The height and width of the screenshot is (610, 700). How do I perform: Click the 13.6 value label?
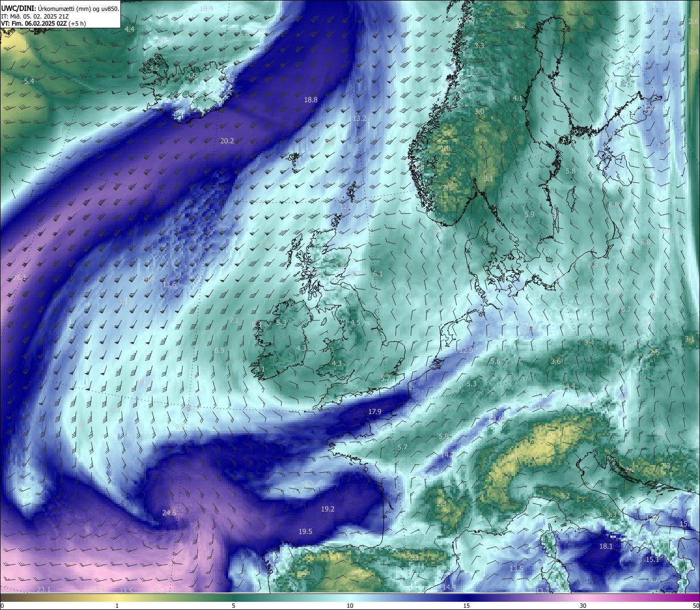[170, 284]
